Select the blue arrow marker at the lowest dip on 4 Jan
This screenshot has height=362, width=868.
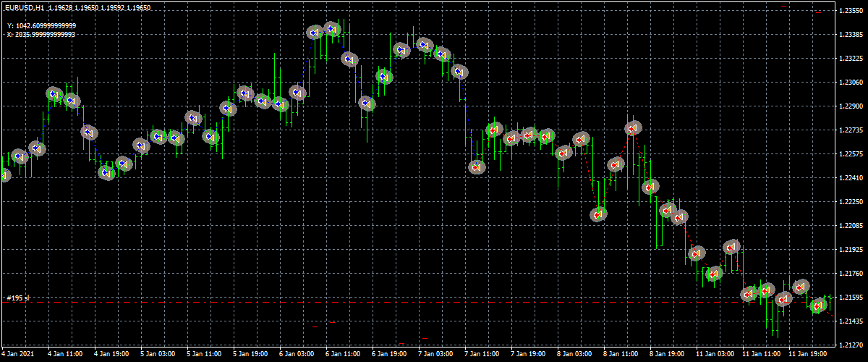[x=106, y=173]
